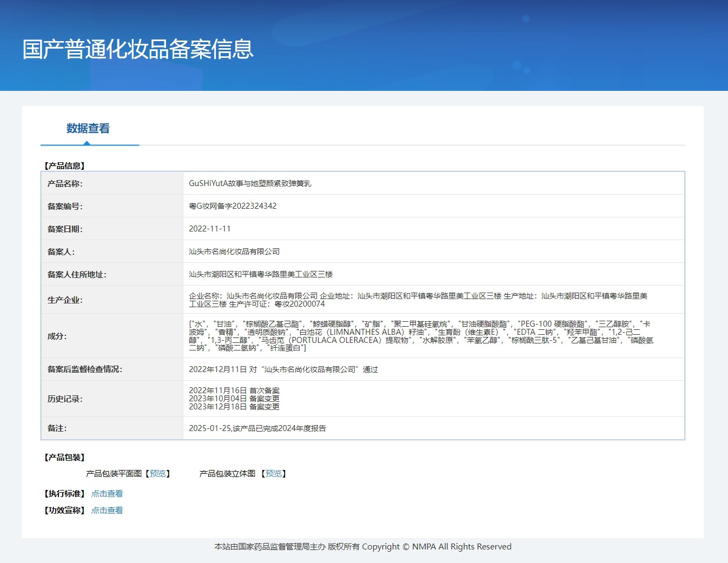Select the 数据查看 tab

[88, 129]
